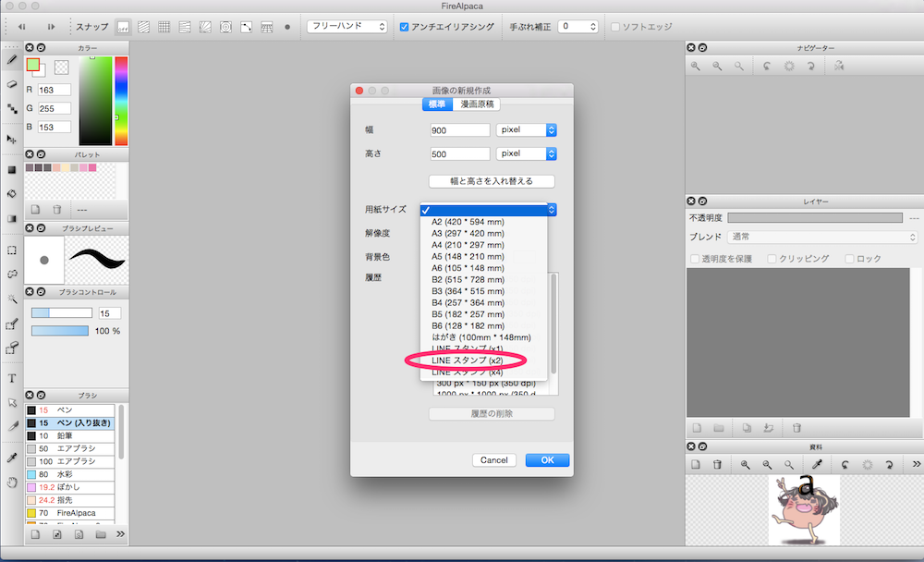
Task: Switch to the 標準 tab
Action: coord(437,104)
